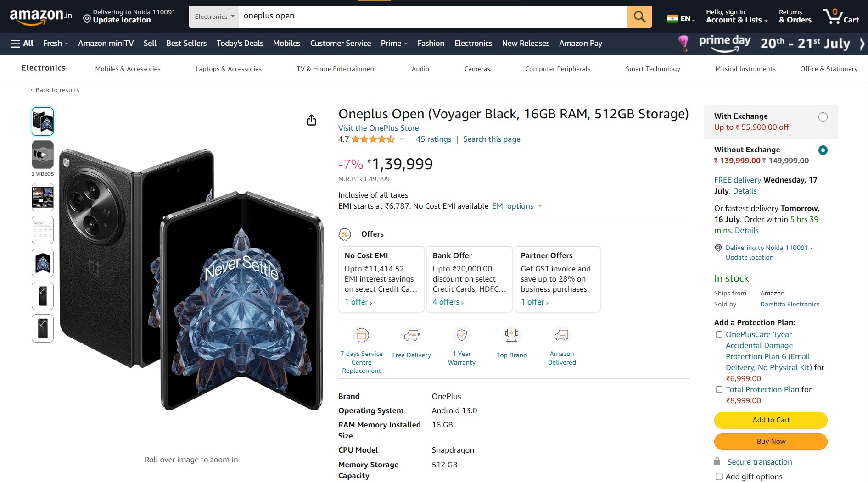
Task: Click the Amazon.in logo
Action: [41, 17]
